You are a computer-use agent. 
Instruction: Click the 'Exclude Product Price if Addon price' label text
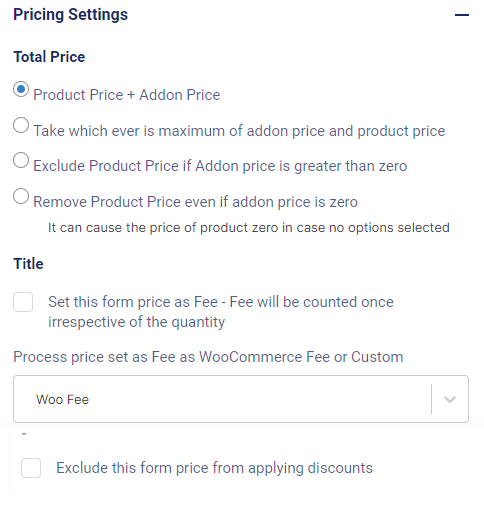[x=220, y=166]
